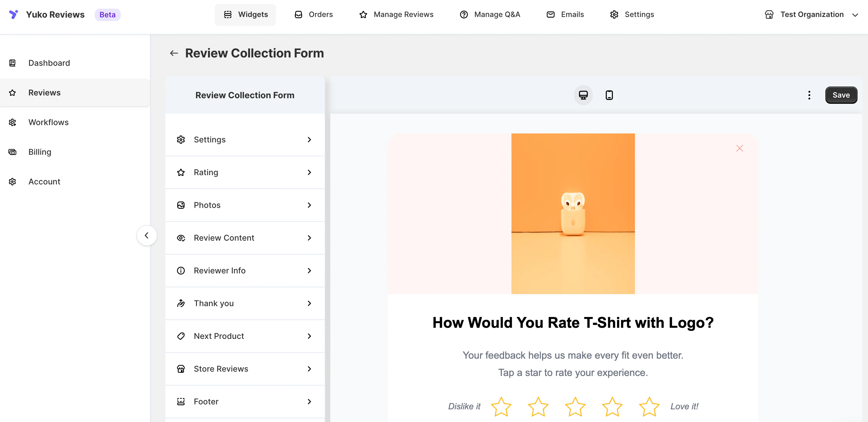Select Reviews in the sidebar

click(75, 93)
